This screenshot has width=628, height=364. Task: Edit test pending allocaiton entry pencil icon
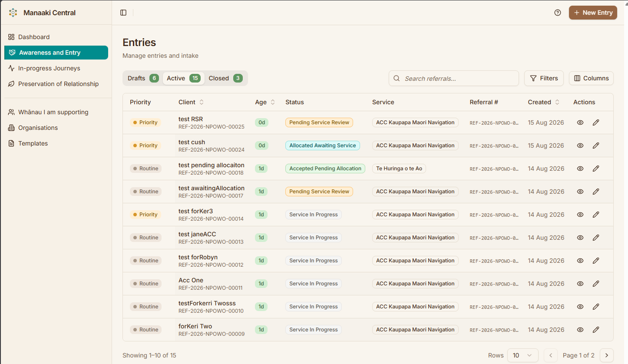[596, 169]
